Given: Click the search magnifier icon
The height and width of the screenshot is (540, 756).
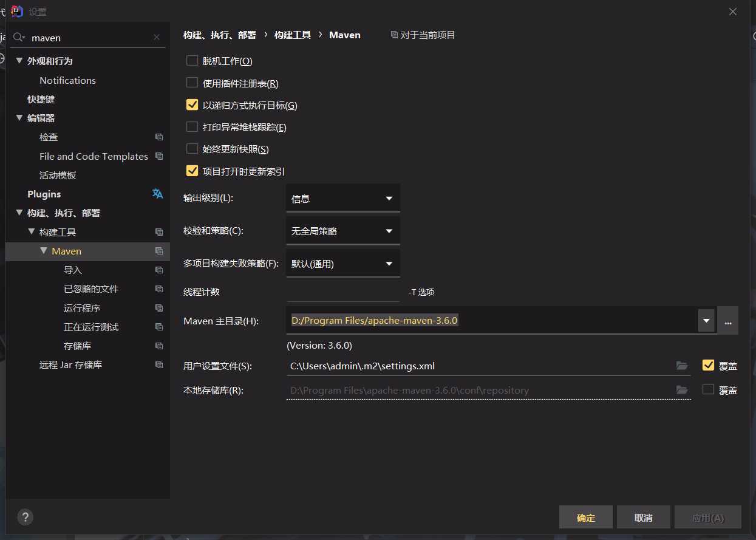Looking at the screenshot, I should click(19, 38).
